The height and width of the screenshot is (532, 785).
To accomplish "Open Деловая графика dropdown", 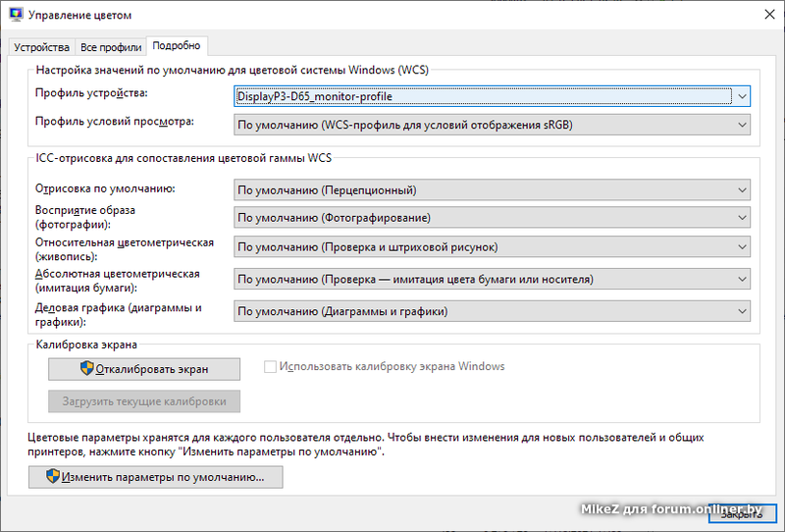I will [x=742, y=311].
